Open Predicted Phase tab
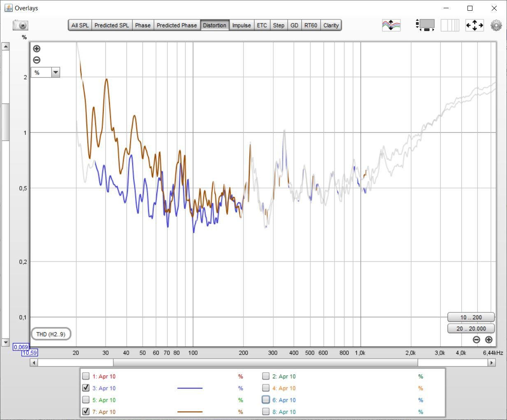507x420 pixels. (x=177, y=25)
